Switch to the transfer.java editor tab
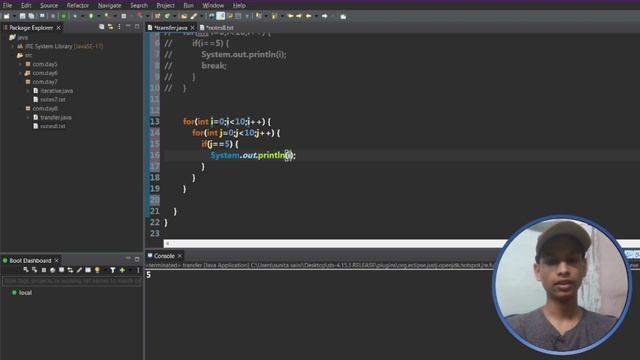Viewport: 640px width, 360px height. (171, 28)
